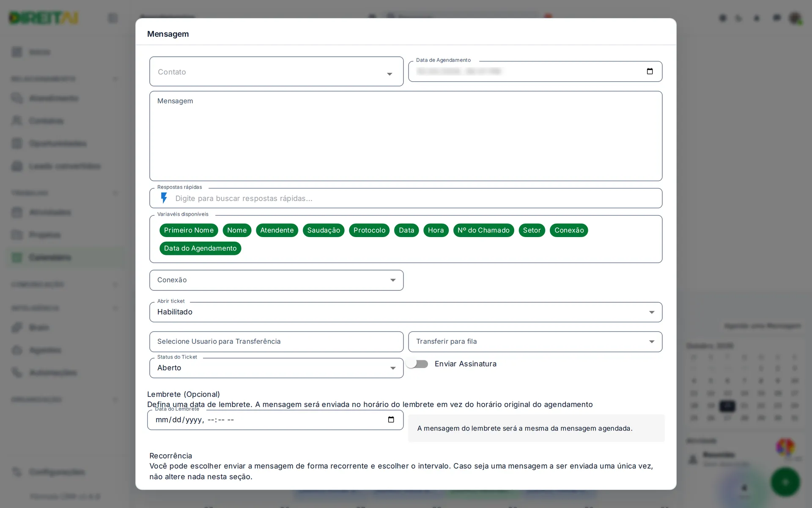Expand the Conexão select dropdown
Image resolution: width=812 pixels, height=508 pixels.
coord(276,280)
